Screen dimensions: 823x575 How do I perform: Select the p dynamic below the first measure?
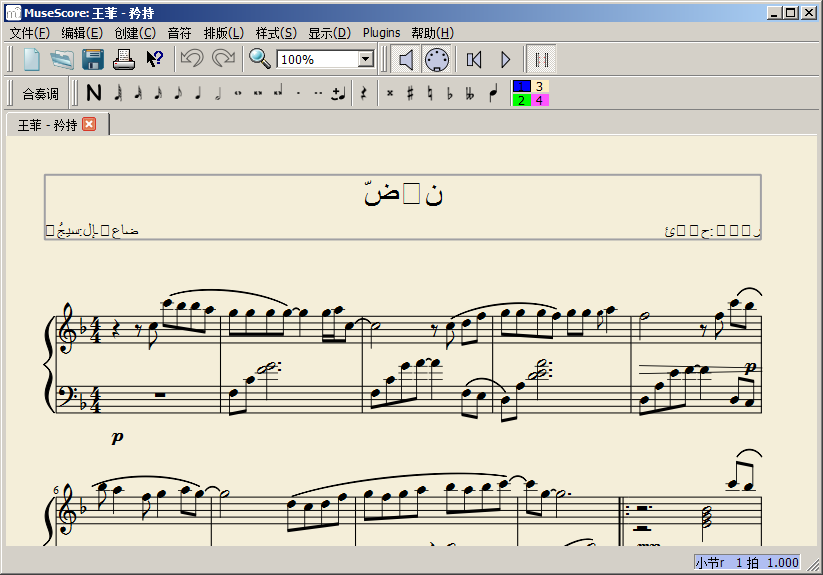(x=118, y=436)
